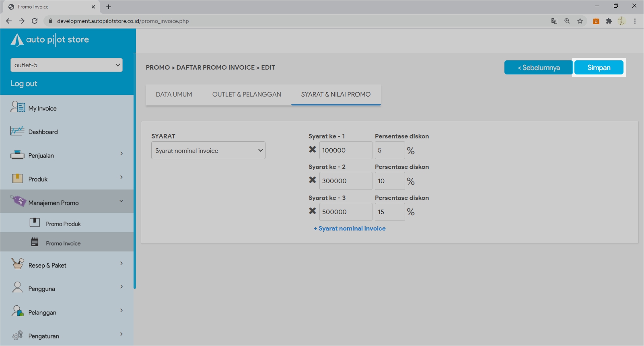Screen dimensions: 644x346
Task: Remove Syarat ke - 3 with X icon
Action: coord(312,211)
